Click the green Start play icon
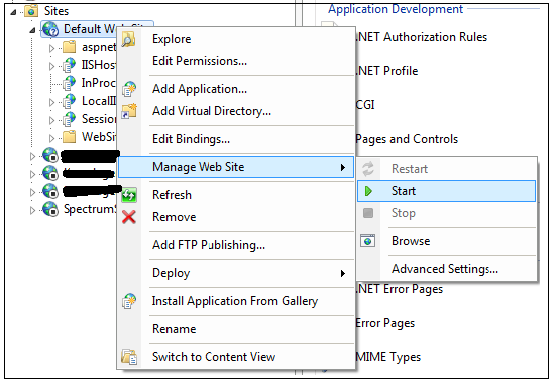The image size is (558, 383). coord(368,191)
